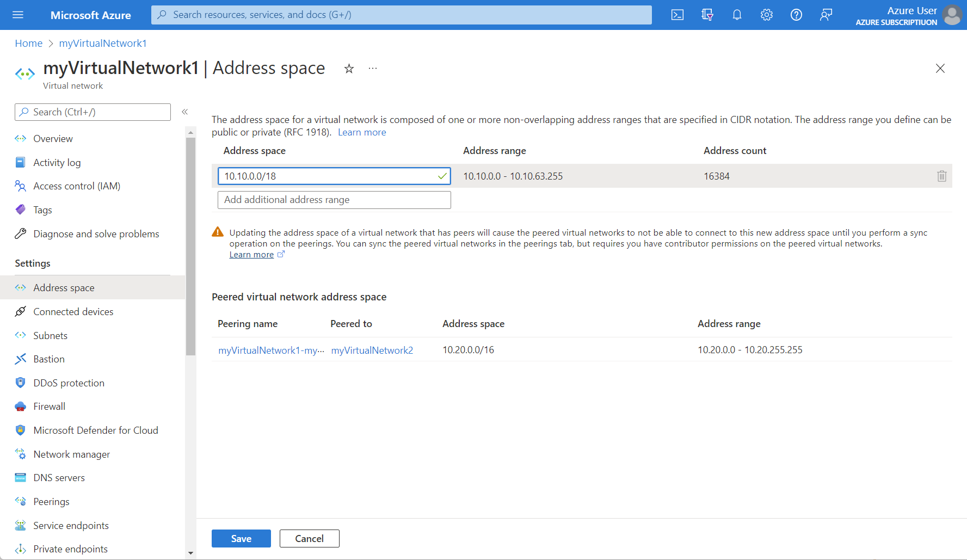The image size is (967, 560).
Task: Open the more options ellipsis beside title
Action: pos(373,69)
